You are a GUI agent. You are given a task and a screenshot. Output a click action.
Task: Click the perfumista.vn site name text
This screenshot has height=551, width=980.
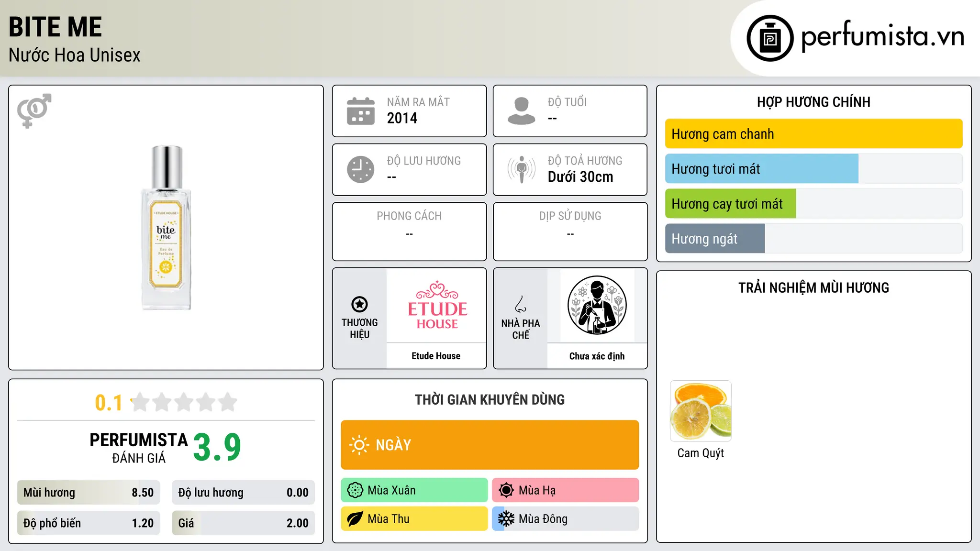point(882,36)
